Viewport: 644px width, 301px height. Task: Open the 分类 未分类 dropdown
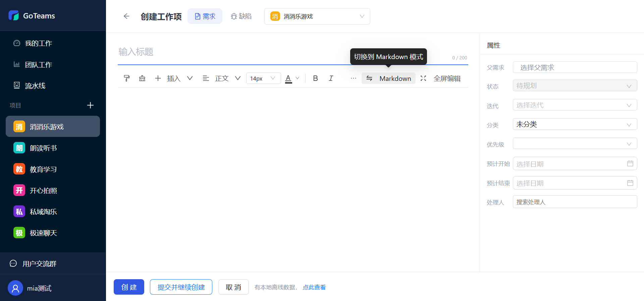pyautogui.click(x=575, y=124)
